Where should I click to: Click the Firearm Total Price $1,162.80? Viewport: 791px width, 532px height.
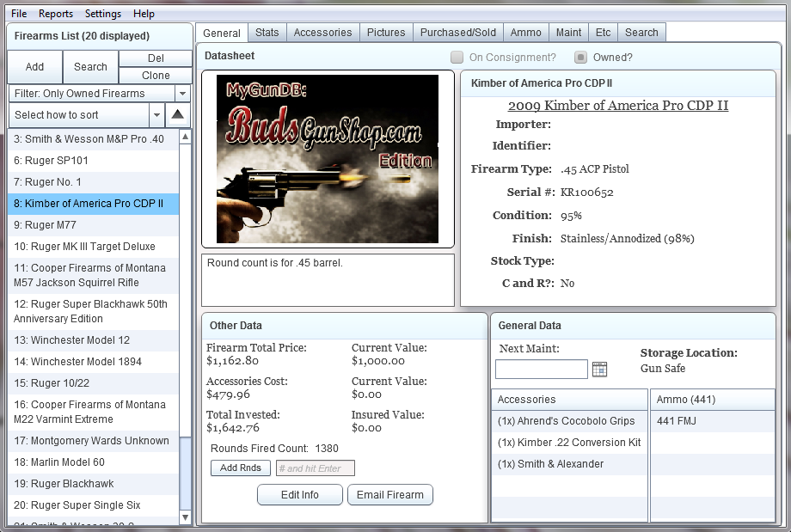click(232, 361)
